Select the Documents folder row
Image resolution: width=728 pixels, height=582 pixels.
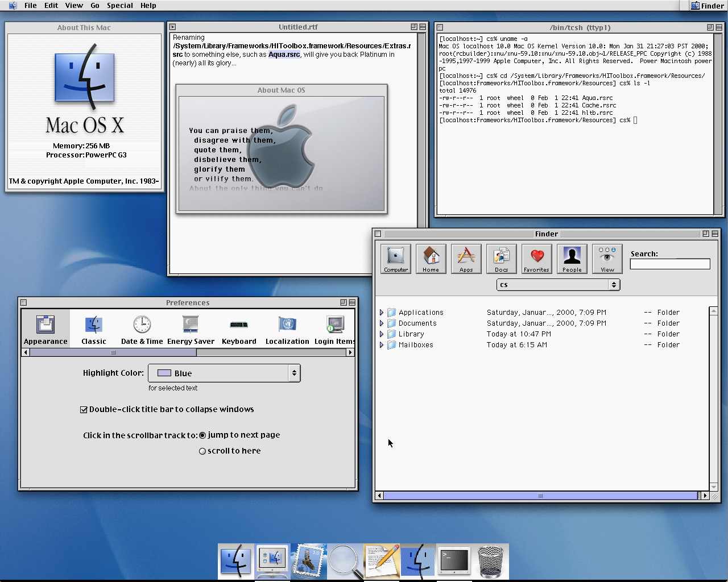pos(543,323)
